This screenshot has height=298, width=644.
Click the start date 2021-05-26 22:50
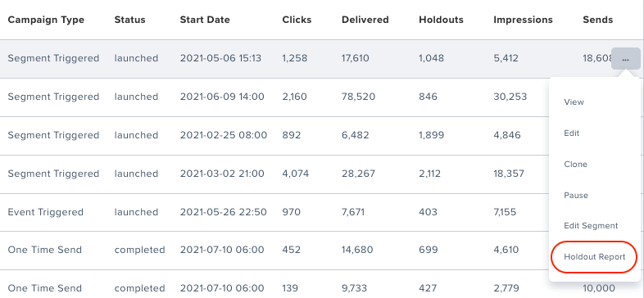pos(224,212)
